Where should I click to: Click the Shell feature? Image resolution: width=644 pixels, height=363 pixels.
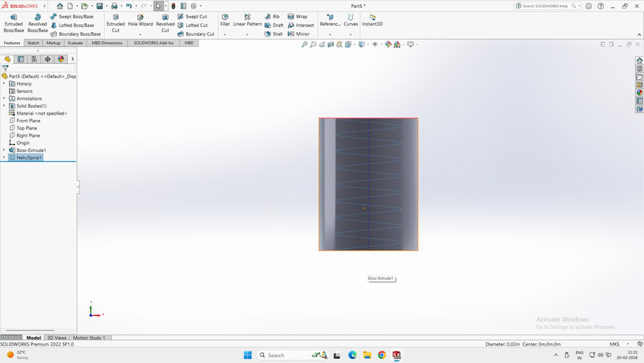(274, 34)
